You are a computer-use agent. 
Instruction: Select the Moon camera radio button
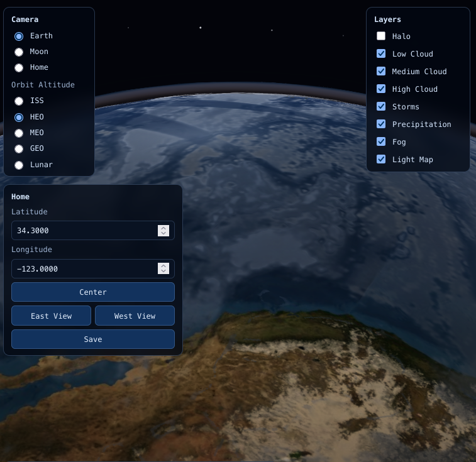click(x=19, y=52)
